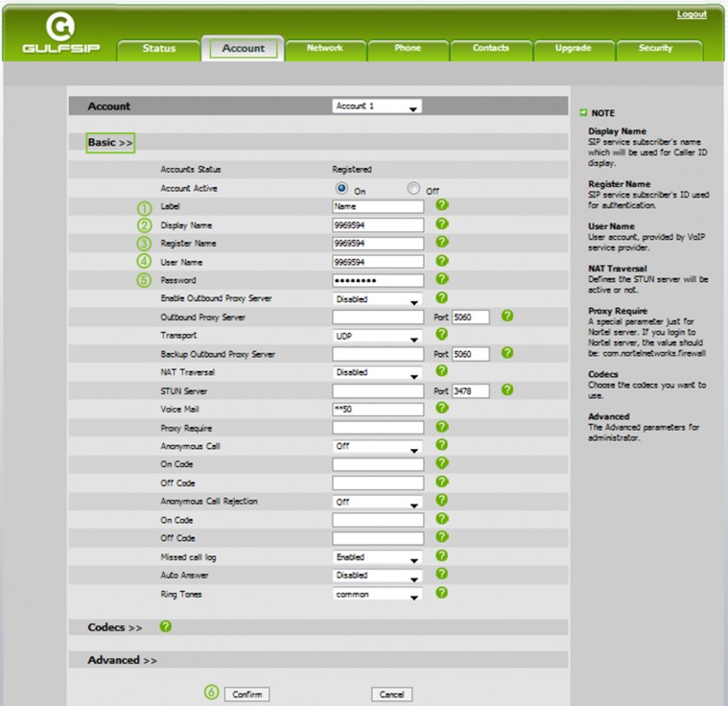This screenshot has height=706, width=728.
Task: Open help icon next to Transport
Action: tap(442, 334)
